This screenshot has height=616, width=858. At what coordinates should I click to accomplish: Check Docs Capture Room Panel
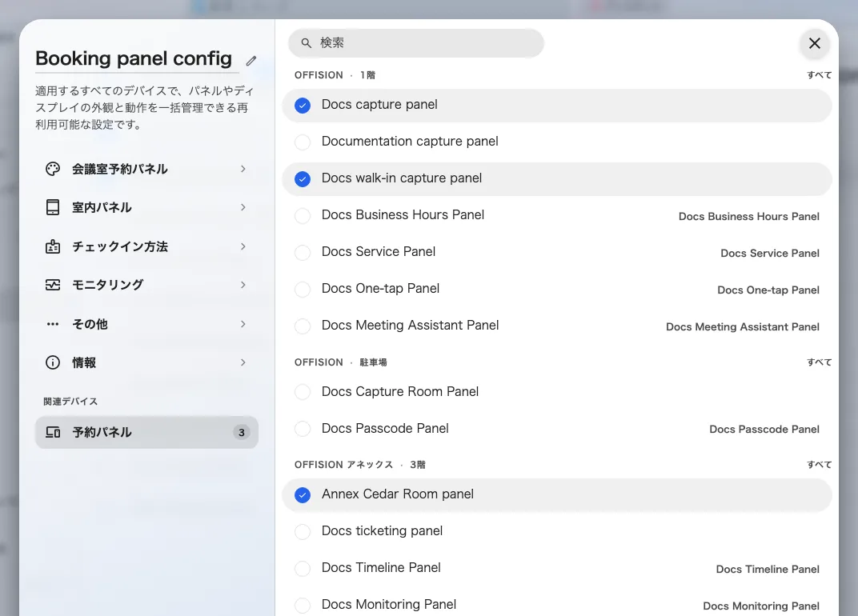coord(303,392)
